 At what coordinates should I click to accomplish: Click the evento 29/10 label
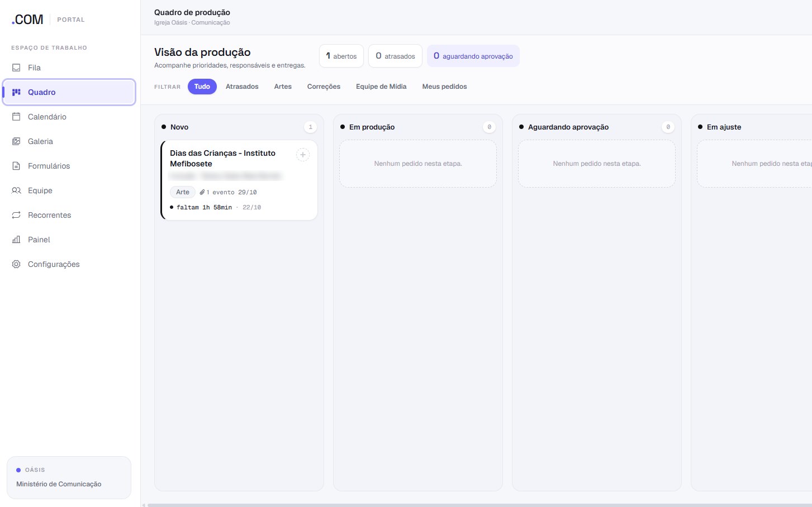tap(235, 192)
